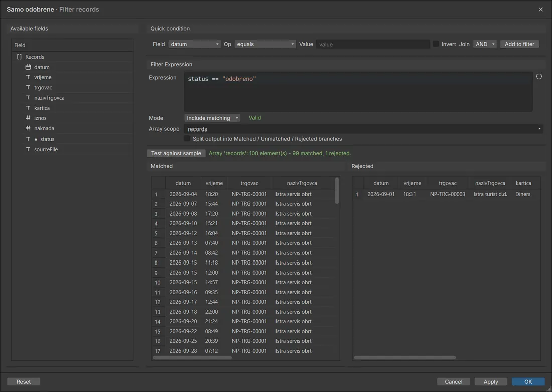
Task: Click the text type icon beside kartica
Action: pos(28,108)
